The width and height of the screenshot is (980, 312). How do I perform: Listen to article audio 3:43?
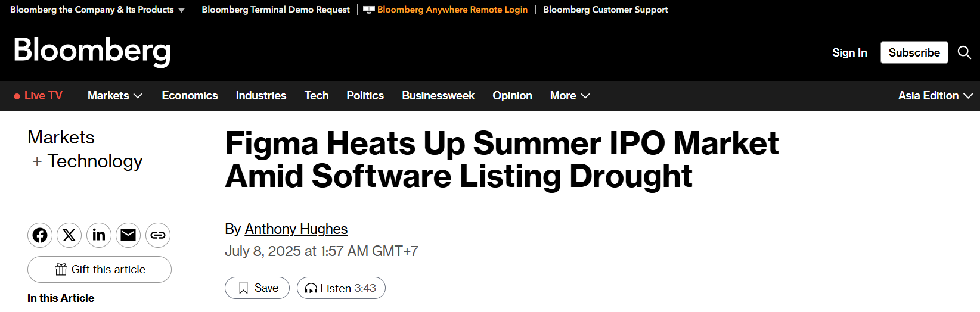pos(341,288)
